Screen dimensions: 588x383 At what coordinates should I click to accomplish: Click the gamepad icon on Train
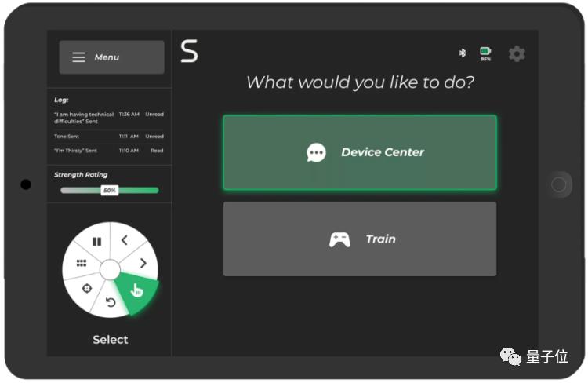pyautogui.click(x=339, y=239)
